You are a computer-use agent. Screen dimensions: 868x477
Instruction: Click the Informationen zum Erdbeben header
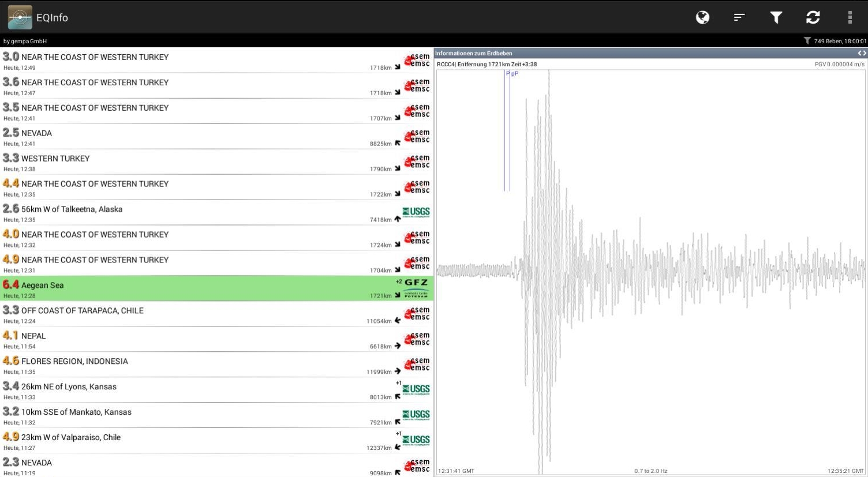474,53
